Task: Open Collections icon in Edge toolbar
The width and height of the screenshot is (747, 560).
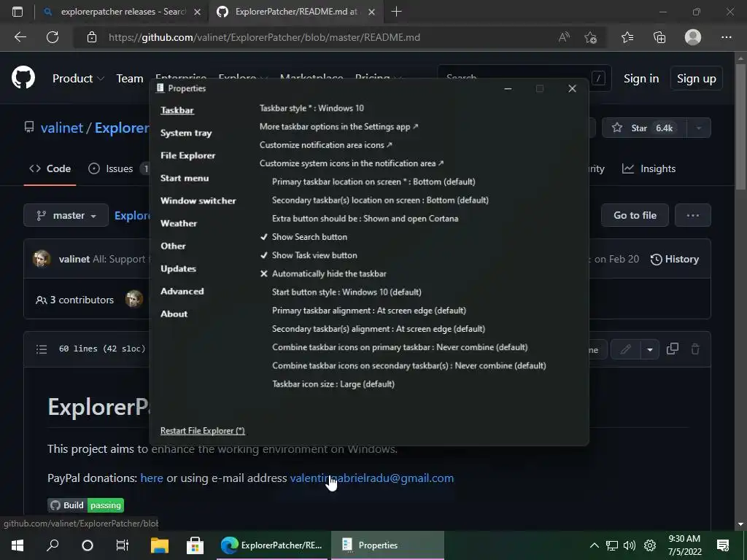Action: 659,37
